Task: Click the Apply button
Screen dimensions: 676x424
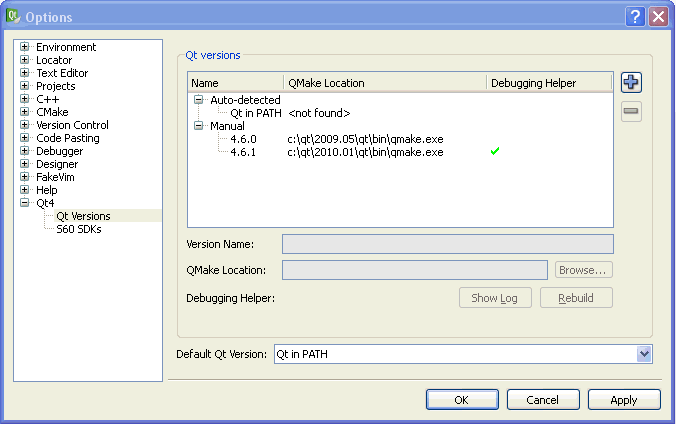Action: pyautogui.click(x=624, y=400)
